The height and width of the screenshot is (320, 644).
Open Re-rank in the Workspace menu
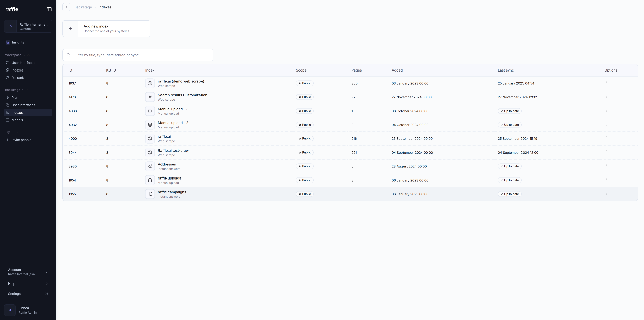point(18,78)
